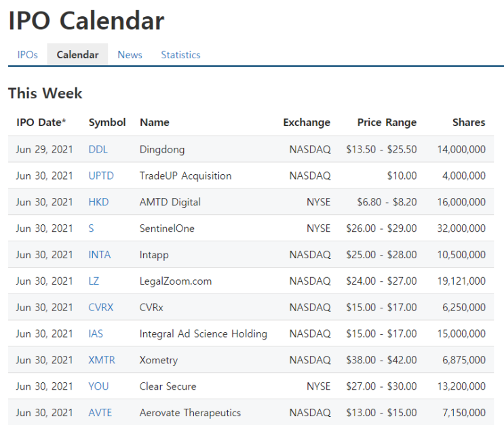This screenshot has height=425, width=504.
Task: Click the $10.00 price for TradeUP
Action: [x=402, y=176]
